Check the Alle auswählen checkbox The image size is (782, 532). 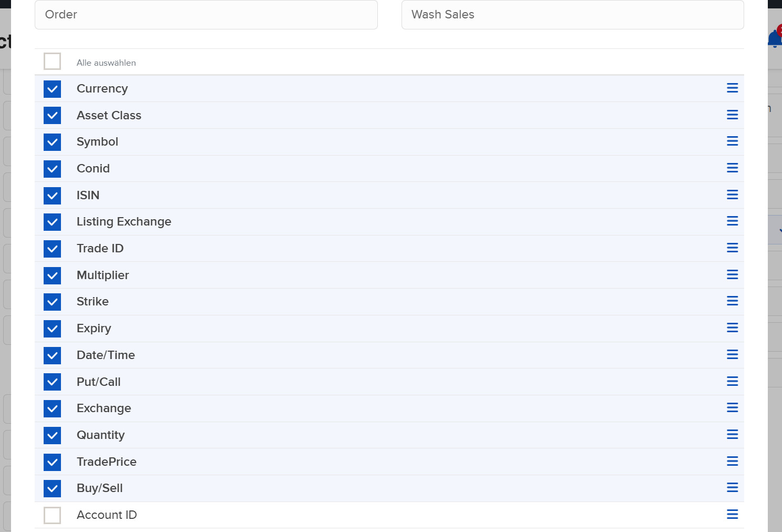(x=53, y=62)
